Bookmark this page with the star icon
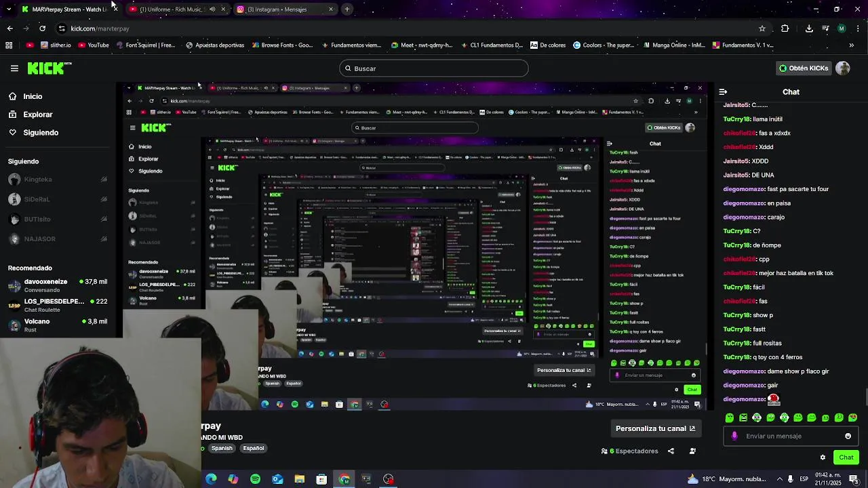The width and height of the screenshot is (868, 488). tap(762, 28)
